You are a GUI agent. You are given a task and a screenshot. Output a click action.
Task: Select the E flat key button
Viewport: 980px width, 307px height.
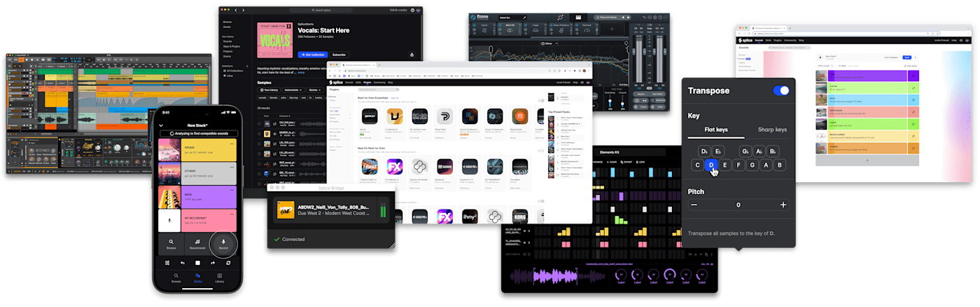pos(717,151)
